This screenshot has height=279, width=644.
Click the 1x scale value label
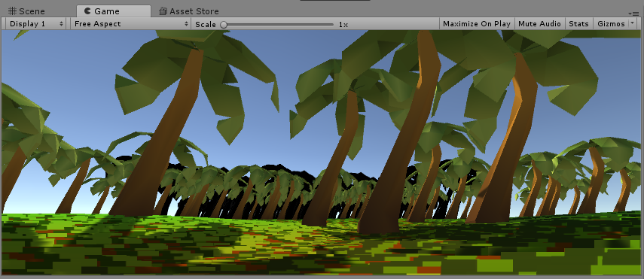[x=343, y=25]
